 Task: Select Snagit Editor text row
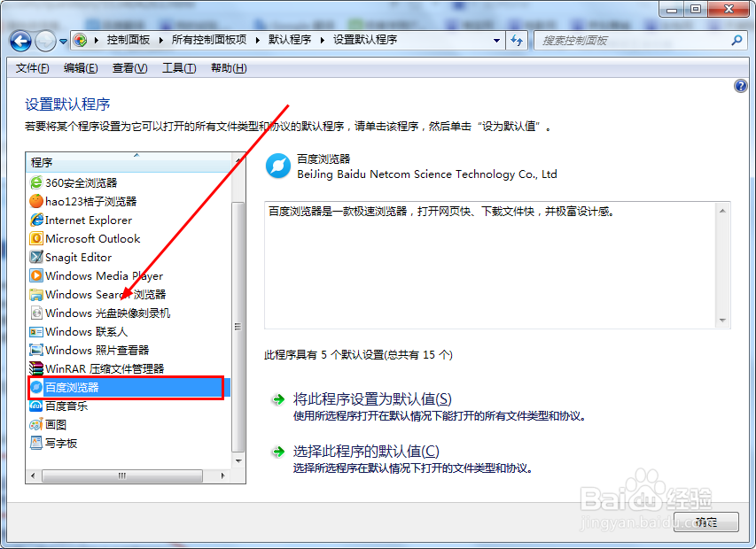click(x=79, y=257)
